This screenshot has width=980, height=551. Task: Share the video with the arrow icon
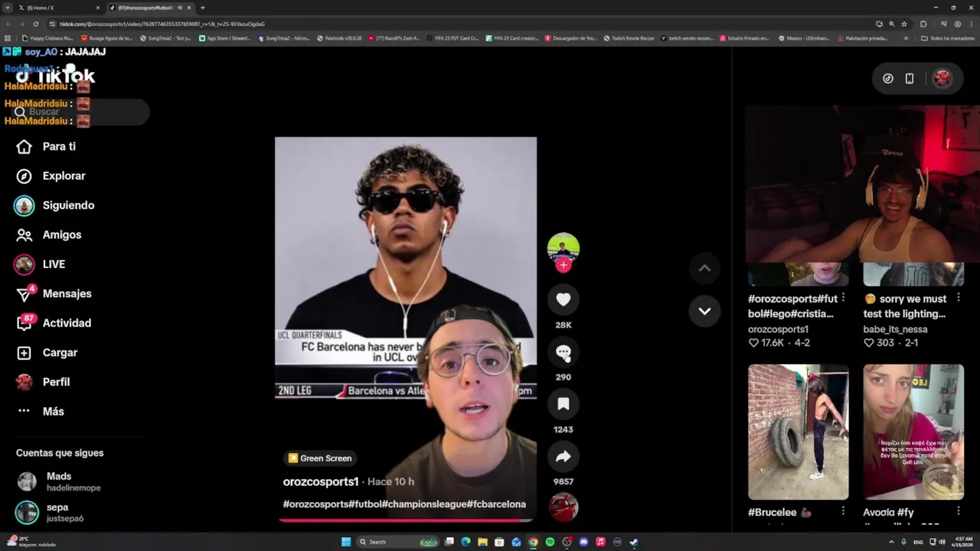563,457
